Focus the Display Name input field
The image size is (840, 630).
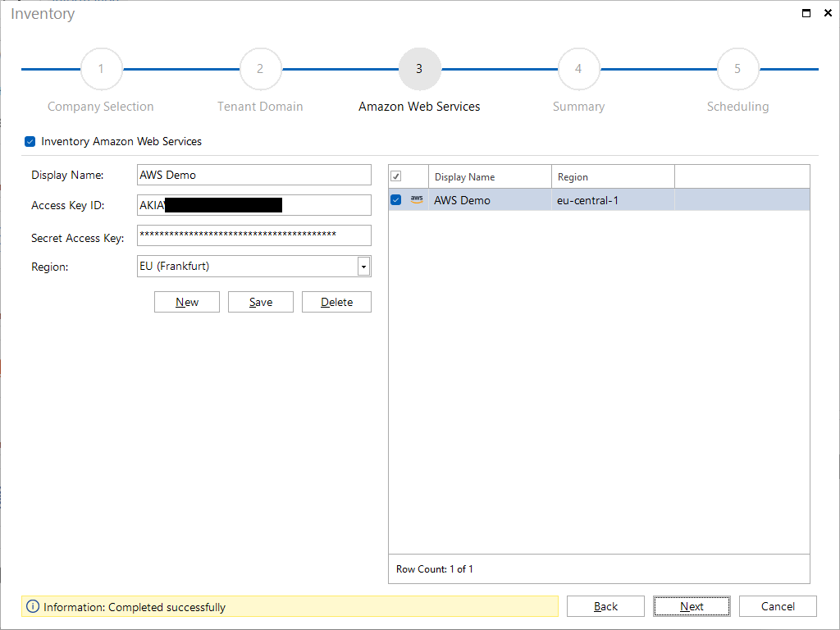click(x=254, y=175)
